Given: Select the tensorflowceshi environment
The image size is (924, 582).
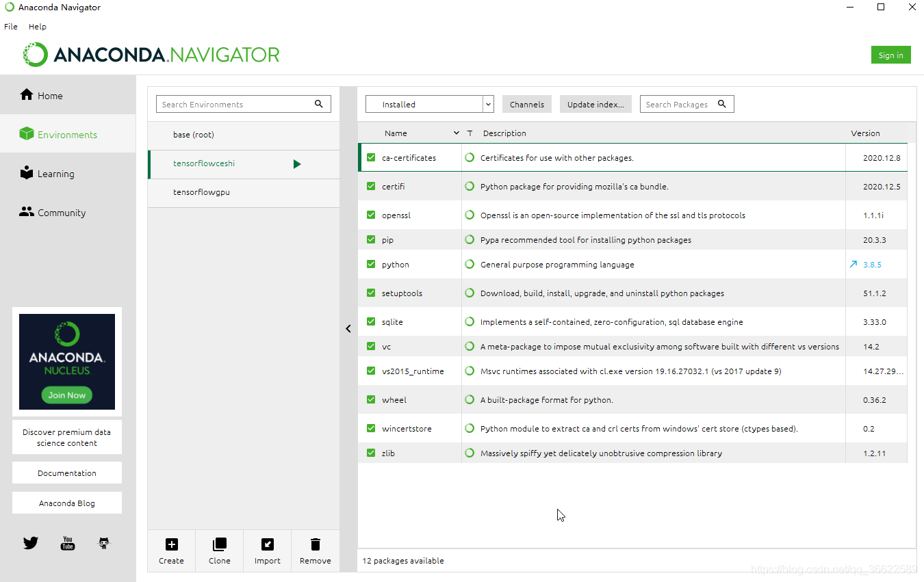Looking at the screenshot, I should click(244, 163).
